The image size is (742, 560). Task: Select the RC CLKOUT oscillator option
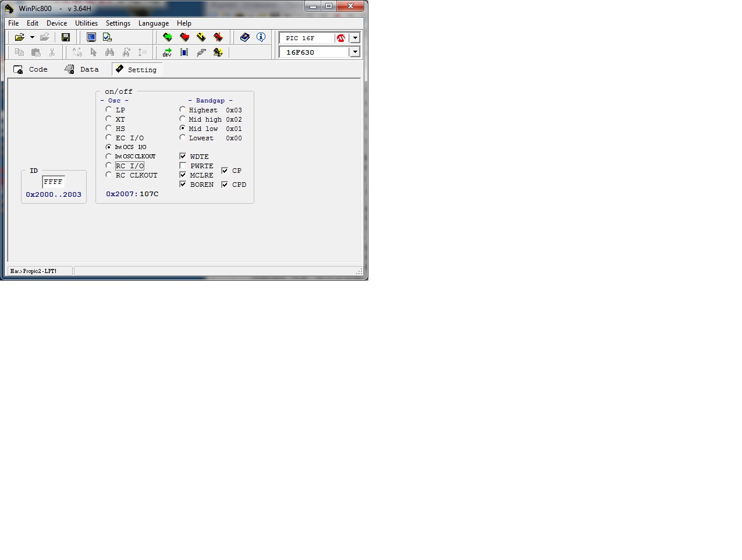[109, 175]
